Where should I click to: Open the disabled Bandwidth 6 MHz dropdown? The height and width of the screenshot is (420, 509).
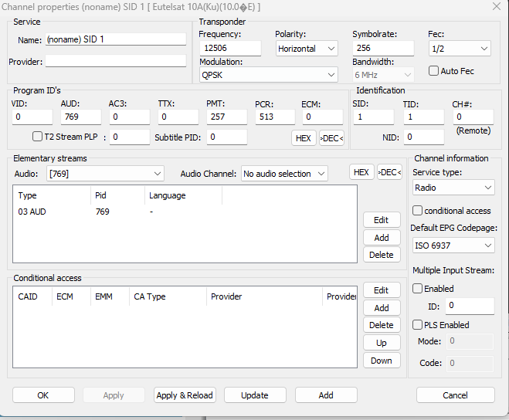(383, 75)
